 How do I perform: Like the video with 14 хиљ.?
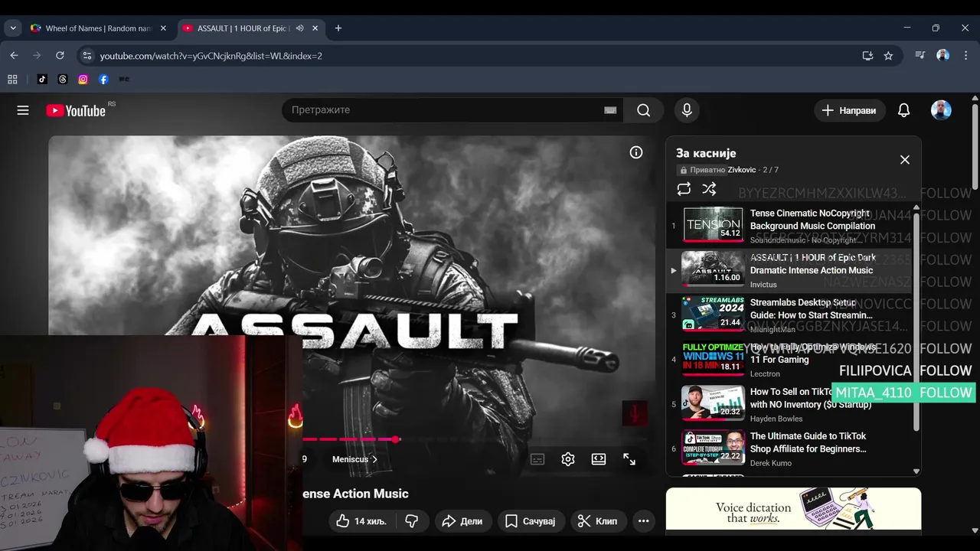tap(362, 521)
